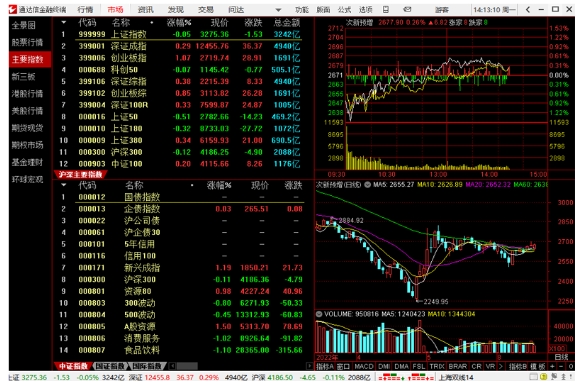Click the back arrow icon beside the clock

528,9
